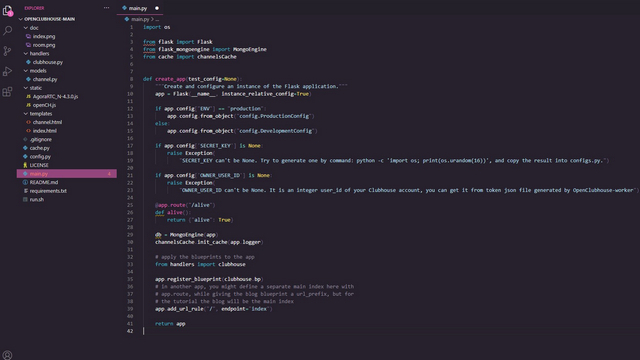The width and height of the screenshot is (640, 360).
Task: Open the Search view icon
Action: pyautogui.click(x=7, y=31)
